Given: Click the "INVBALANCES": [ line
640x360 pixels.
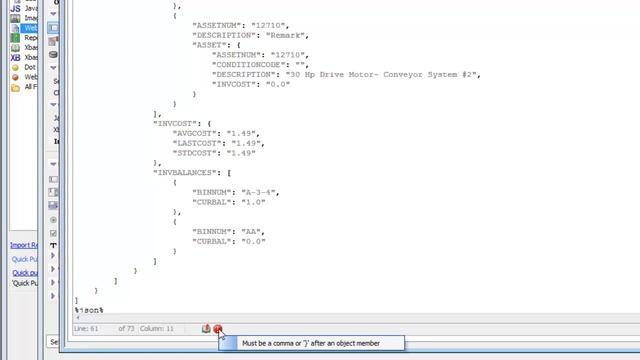Looking at the screenshot, I should tap(192, 173).
